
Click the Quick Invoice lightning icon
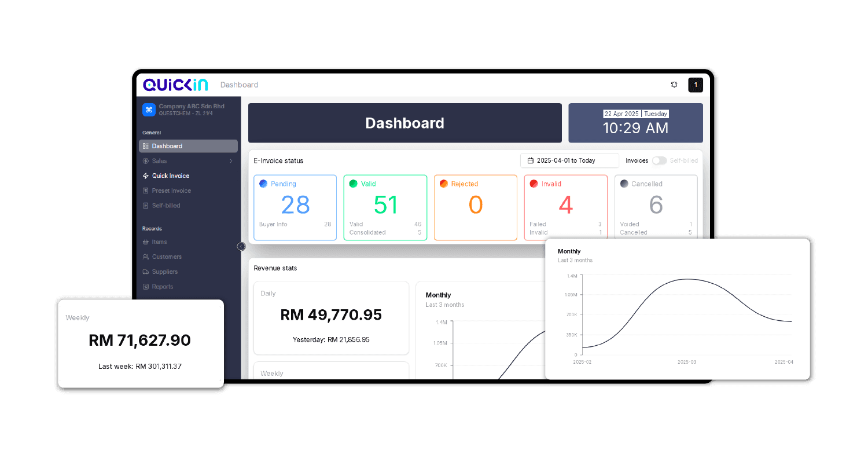146,176
